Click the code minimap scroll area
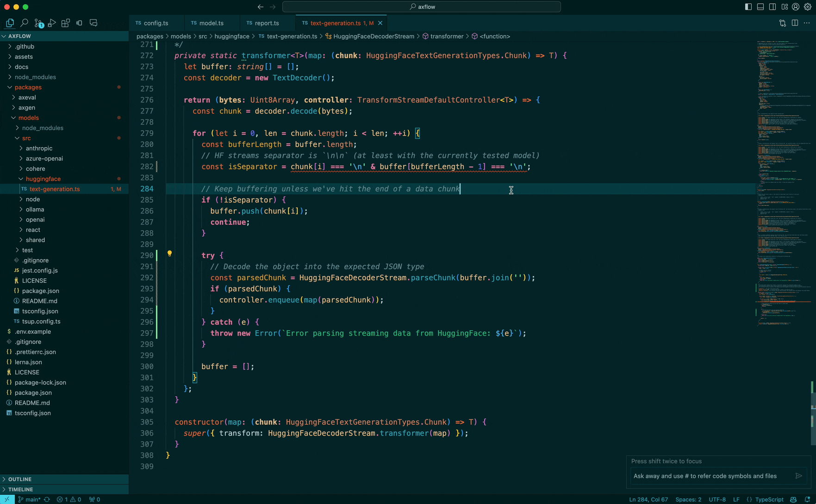816x504 pixels. tap(782, 185)
